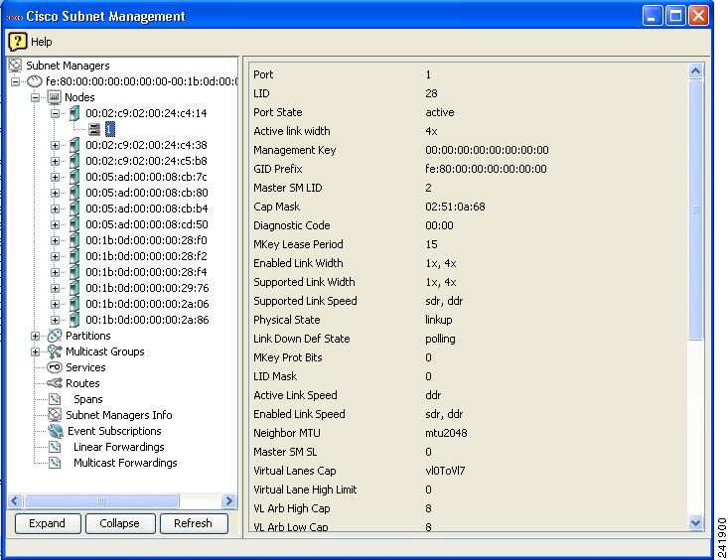Image resolution: width=728 pixels, height=560 pixels.
Task: Click the tree pane horizontal scrollbar thumb
Action: point(101,500)
